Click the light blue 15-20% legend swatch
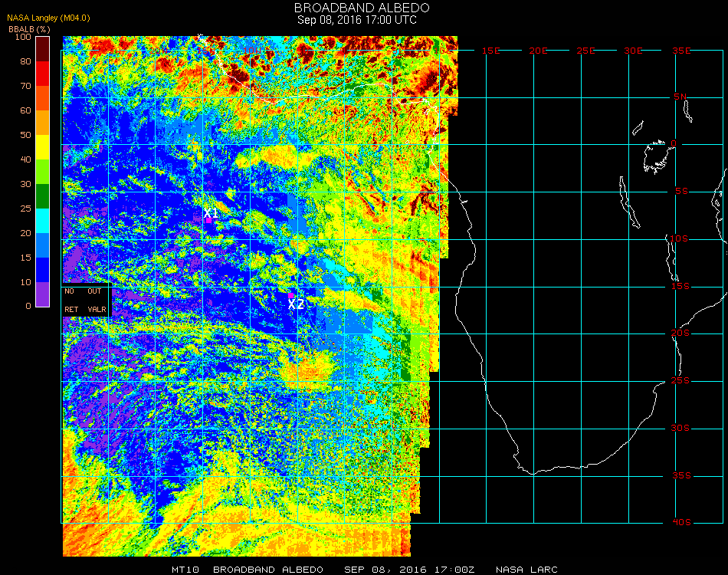 tap(43, 245)
